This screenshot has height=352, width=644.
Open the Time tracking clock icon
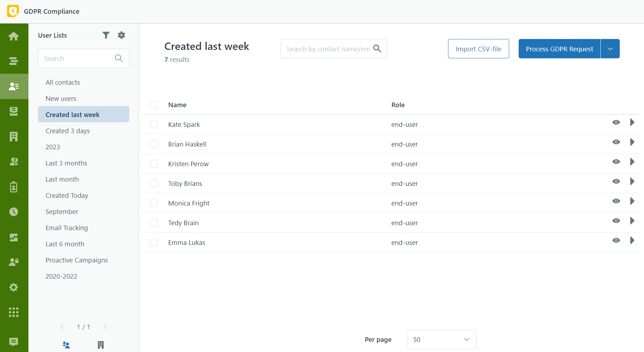click(x=14, y=211)
